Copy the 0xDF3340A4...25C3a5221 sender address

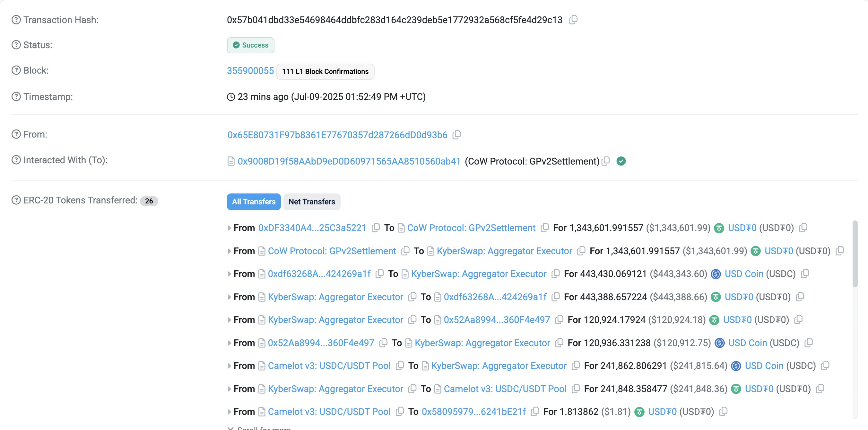[x=375, y=228]
